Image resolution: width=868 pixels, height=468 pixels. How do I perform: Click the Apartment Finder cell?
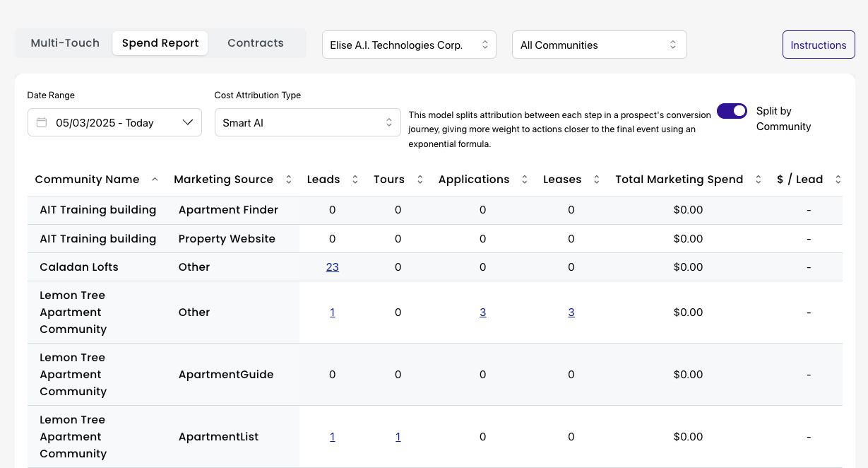[x=228, y=210]
